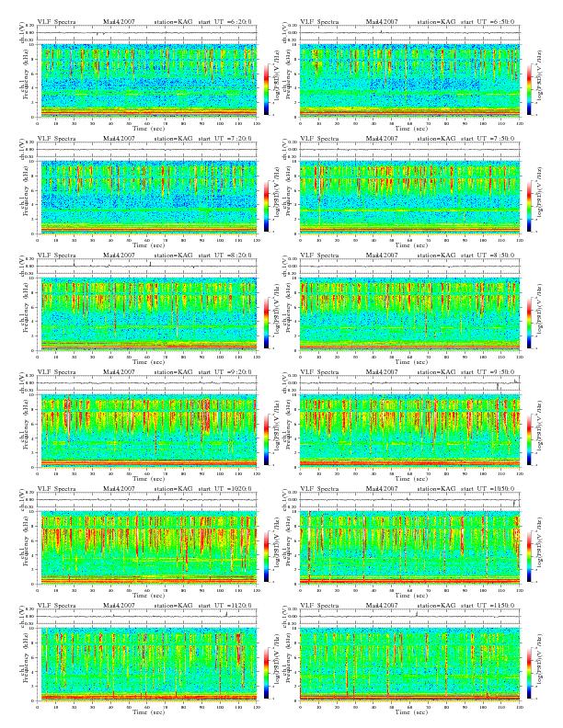Open the spectrogram starting UT 7:20:0
563x728 pixels.
(147, 198)
